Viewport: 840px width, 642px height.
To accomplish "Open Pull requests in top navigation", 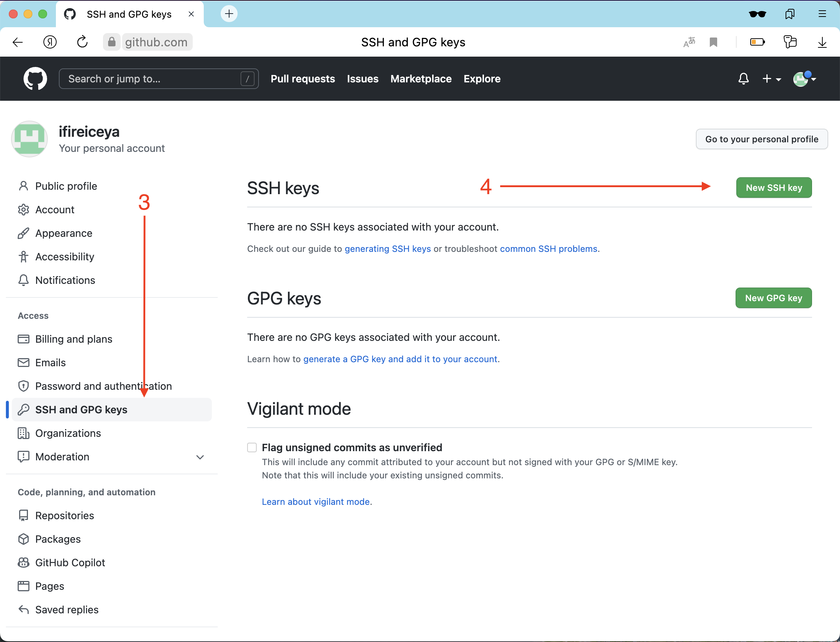I will 303,79.
